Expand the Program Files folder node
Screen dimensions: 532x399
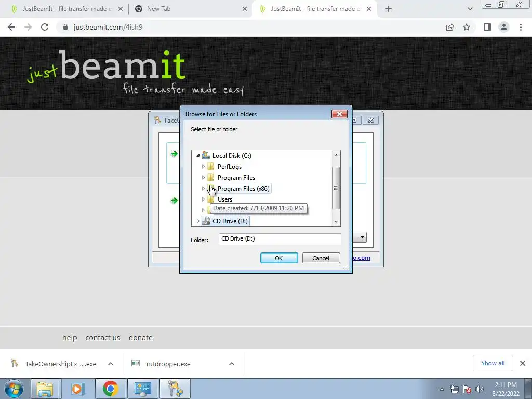(x=203, y=178)
